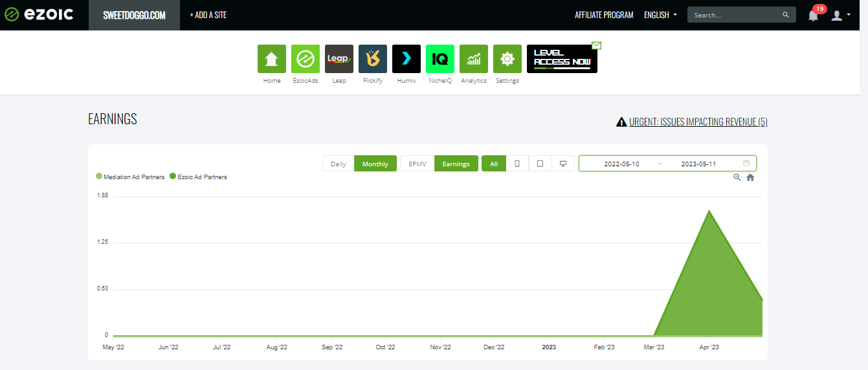The height and width of the screenshot is (370, 868).
Task: Open the notifications bell
Action: tap(814, 15)
